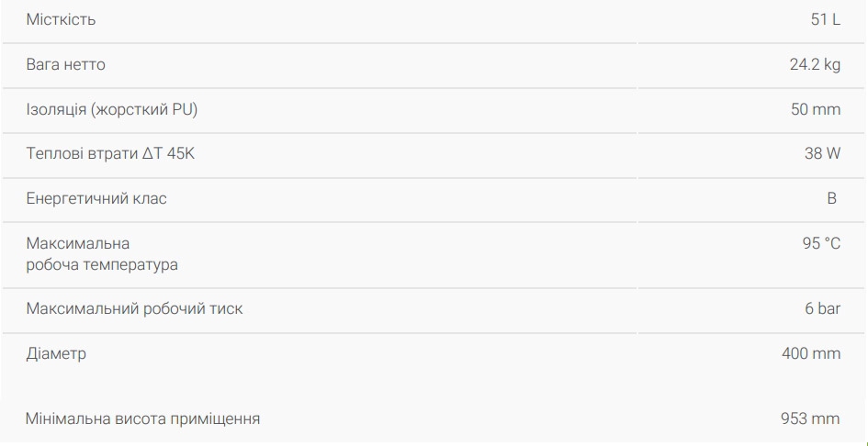Click the Максимальна робоча температура label
The height and width of the screenshot is (446, 868).
point(102,254)
